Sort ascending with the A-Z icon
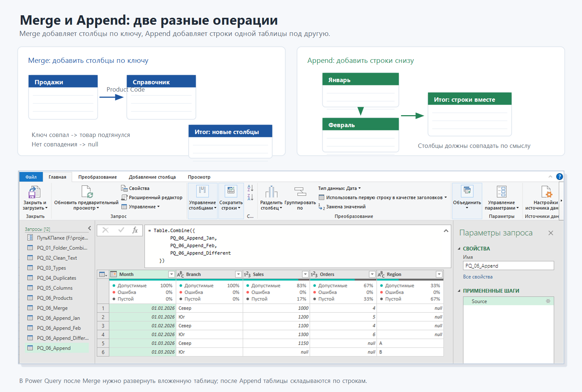The width and height of the screenshot is (582, 392). pos(250,188)
